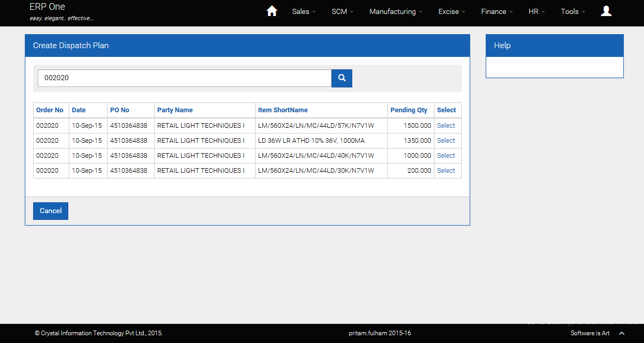The width and height of the screenshot is (644, 343).
Task: Click pritam.fulham 2015-16 in footer
Action: click(380, 333)
